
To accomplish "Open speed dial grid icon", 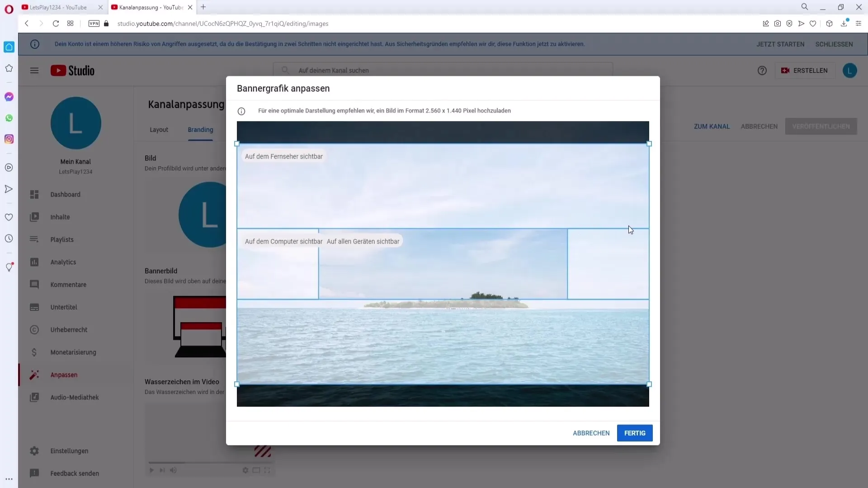I will (x=70, y=23).
